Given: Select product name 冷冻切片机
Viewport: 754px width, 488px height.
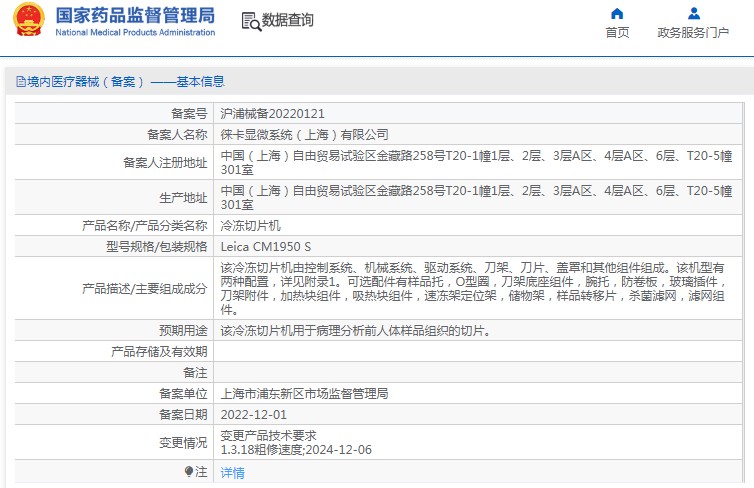Looking at the screenshot, I should click(251, 226).
